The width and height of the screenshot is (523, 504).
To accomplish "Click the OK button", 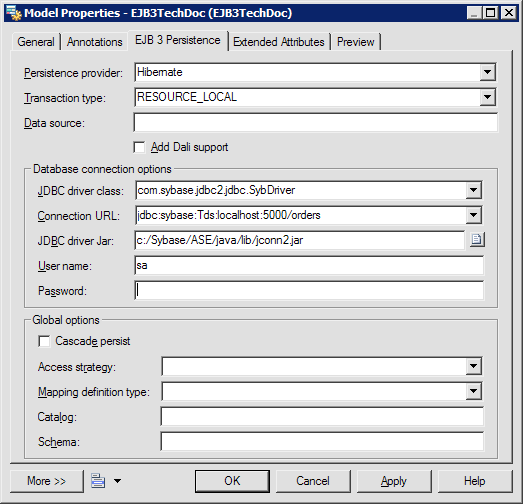I will coord(232,481).
